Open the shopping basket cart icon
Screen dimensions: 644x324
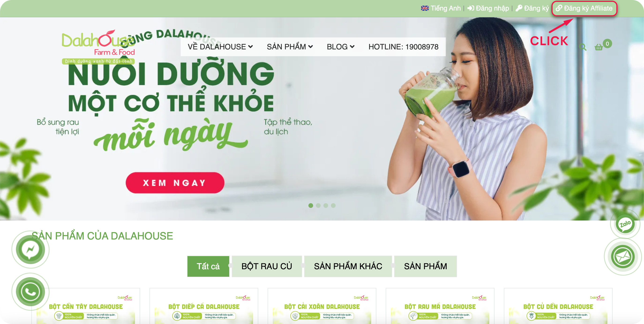[599, 47]
